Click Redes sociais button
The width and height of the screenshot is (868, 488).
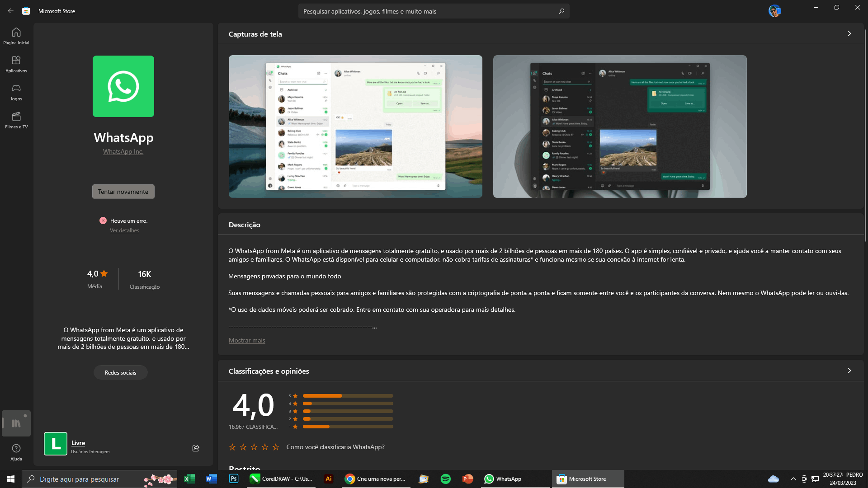point(121,373)
